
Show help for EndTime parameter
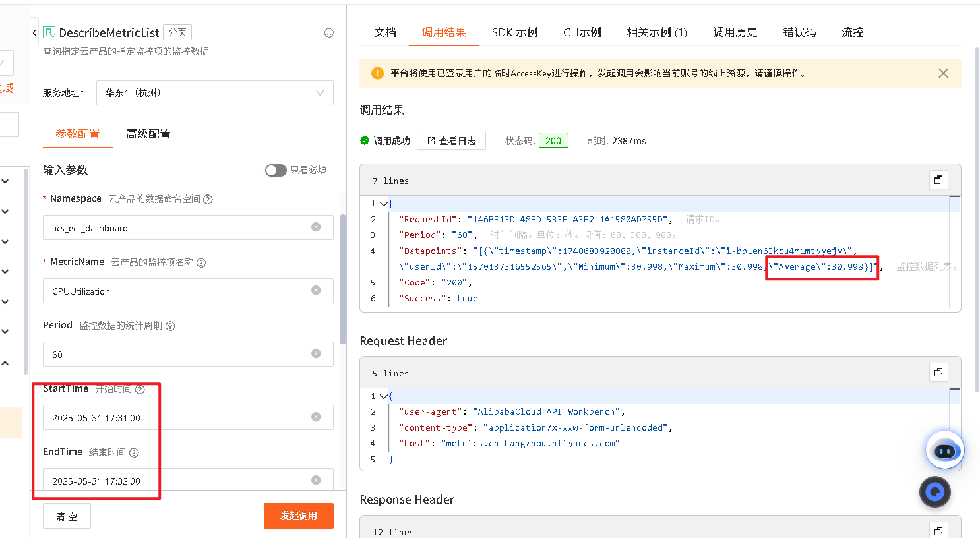tap(134, 452)
